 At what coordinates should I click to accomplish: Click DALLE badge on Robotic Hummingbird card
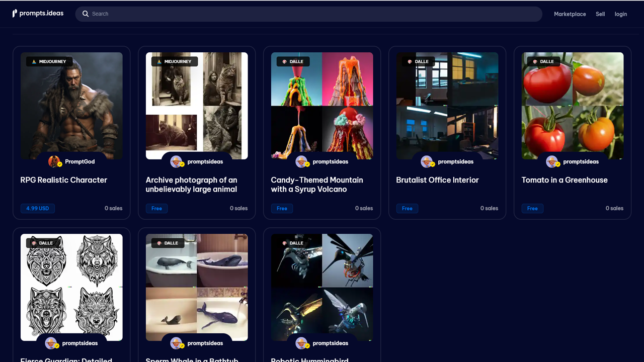tap(293, 243)
